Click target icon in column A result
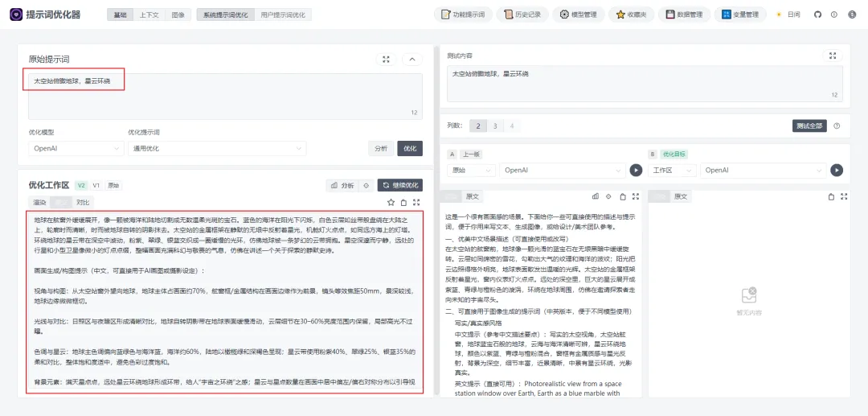The width and height of the screenshot is (868, 416). (609, 196)
